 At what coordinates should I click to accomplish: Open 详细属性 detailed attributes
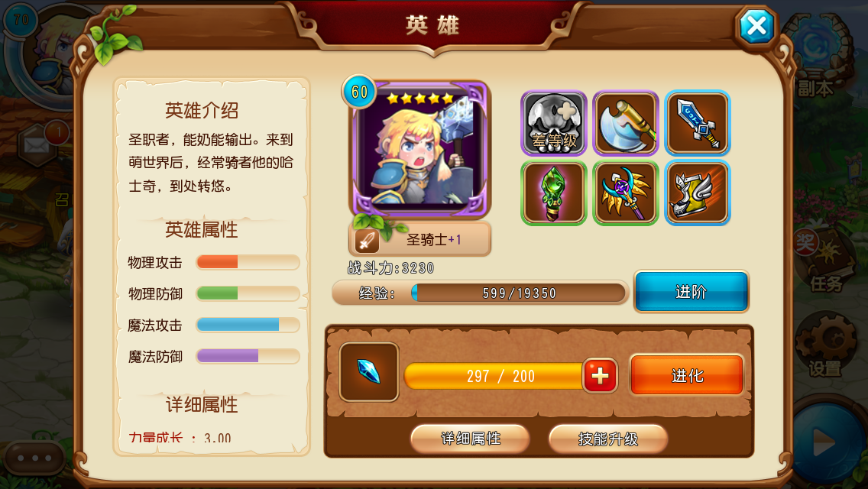pos(470,439)
